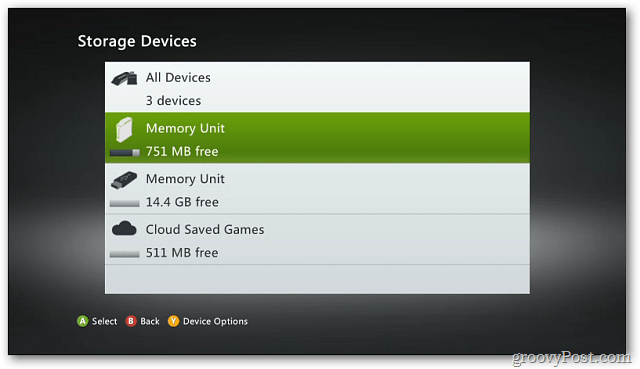Screen dimensions: 640x369
Task: Choose the highlighted 751 MB Memory Unit
Action: tap(317, 138)
